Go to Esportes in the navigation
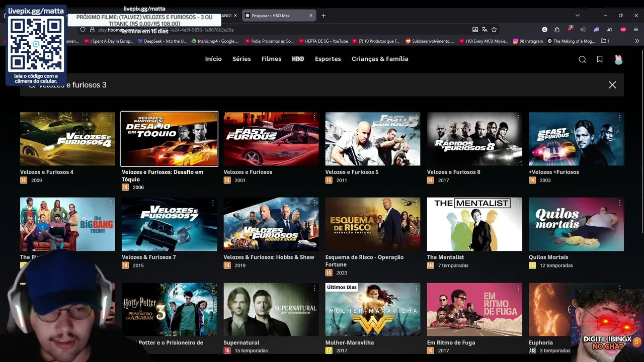 click(328, 59)
